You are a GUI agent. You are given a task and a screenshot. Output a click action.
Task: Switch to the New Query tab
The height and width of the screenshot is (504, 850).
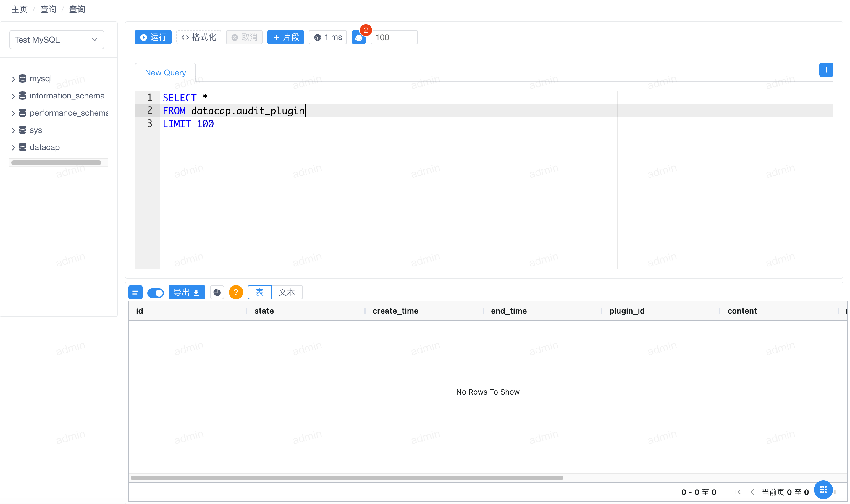pyautogui.click(x=165, y=73)
